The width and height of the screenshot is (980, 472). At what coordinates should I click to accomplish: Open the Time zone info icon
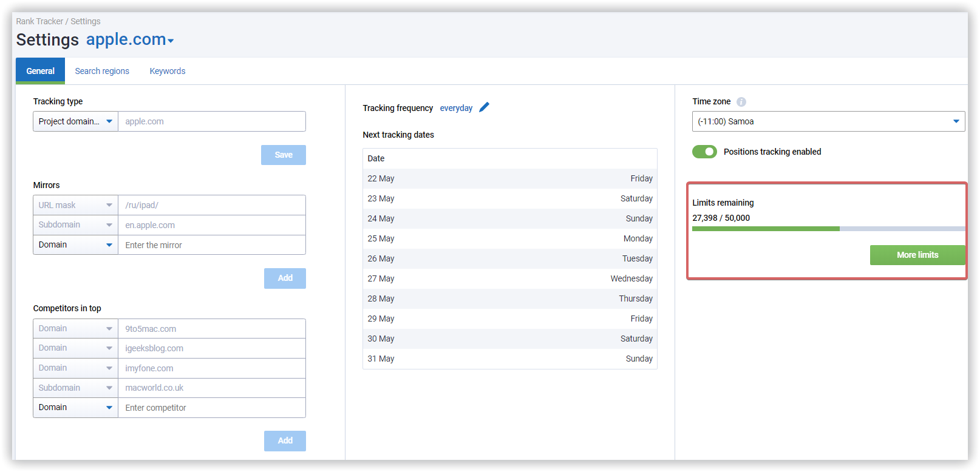coord(741,102)
